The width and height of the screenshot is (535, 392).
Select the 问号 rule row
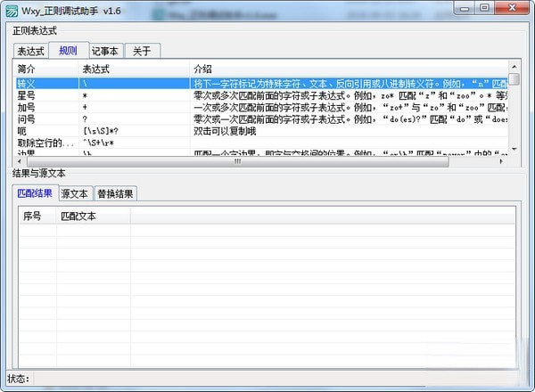pyautogui.click(x=262, y=119)
